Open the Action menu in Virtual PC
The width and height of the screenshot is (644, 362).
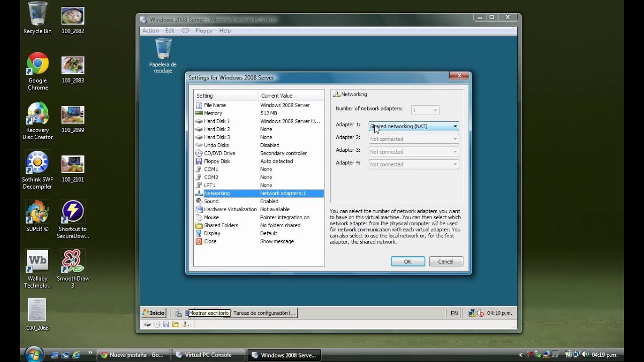click(150, 31)
